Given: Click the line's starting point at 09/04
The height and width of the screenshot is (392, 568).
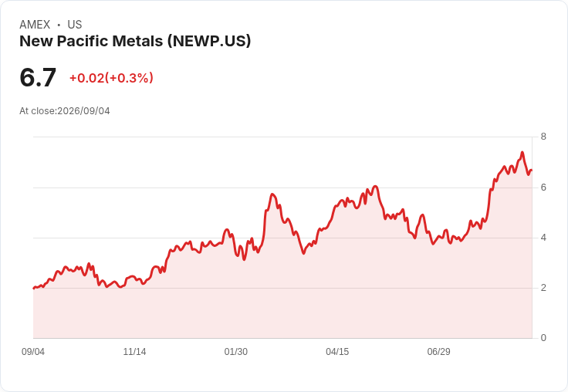Looking at the screenshot, I should pyautogui.click(x=34, y=288).
